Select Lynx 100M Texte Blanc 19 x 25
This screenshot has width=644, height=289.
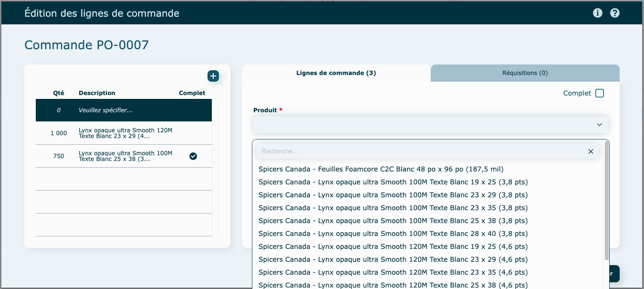(393, 182)
